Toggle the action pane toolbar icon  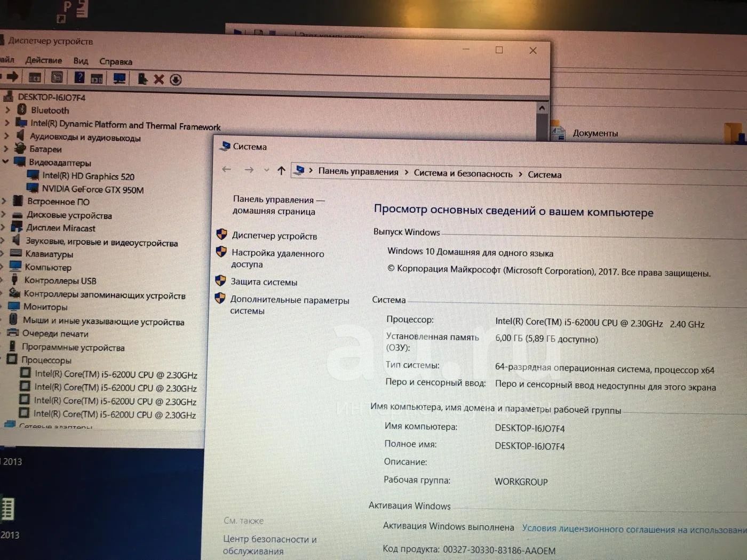[97, 79]
